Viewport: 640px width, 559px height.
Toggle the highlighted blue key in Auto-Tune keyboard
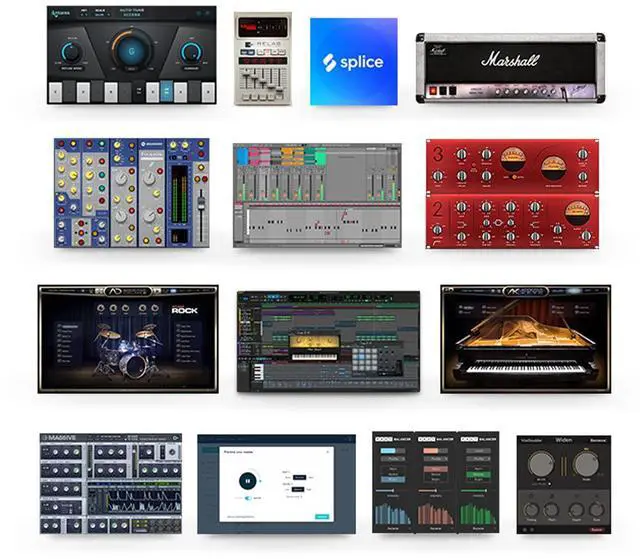point(166,92)
